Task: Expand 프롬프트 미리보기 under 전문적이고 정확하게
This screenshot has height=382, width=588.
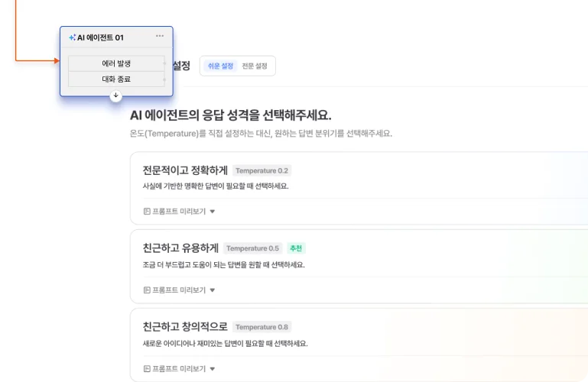Action: click(179, 211)
